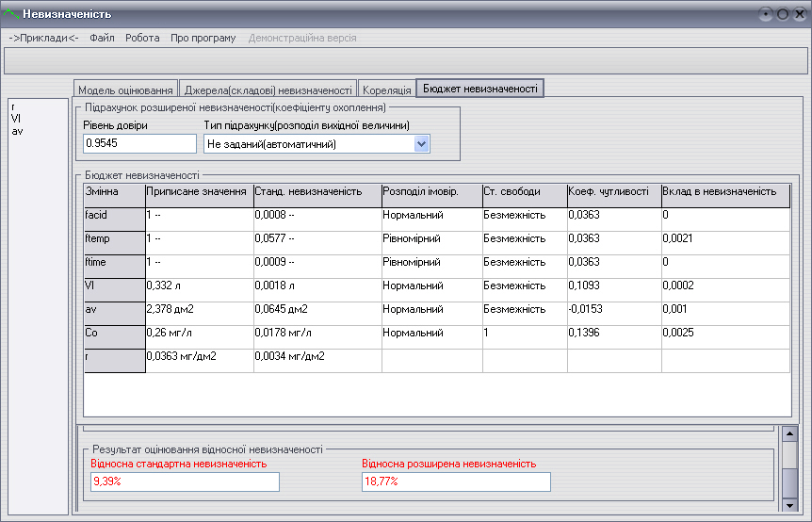Click the results panel scrollbar thumb
Viewport: 812px width, 522px height.
point(789,482)
